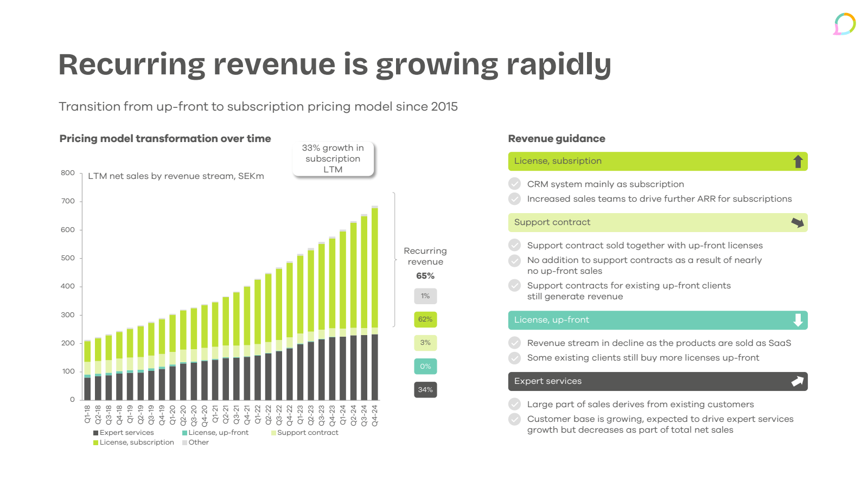Click the Q1-21 axis label
Screen dimensions: 868x488
(x=215, y=414)
